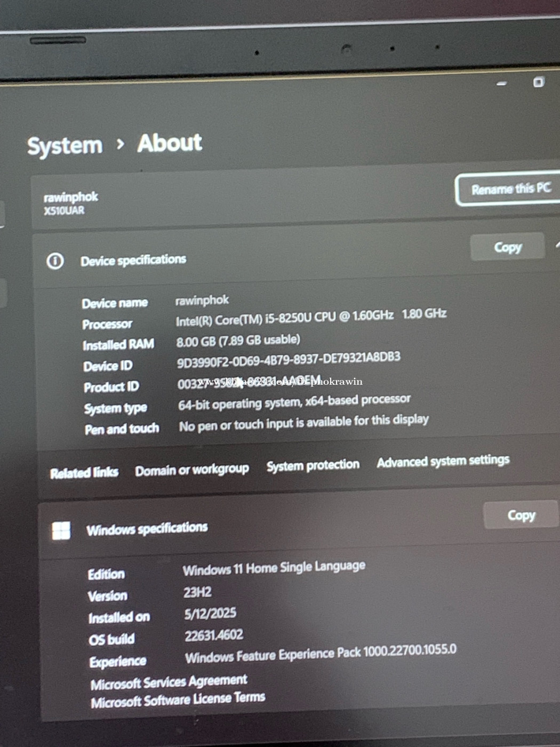The width and height of the screenshot is (560, 747).
Task: Select the Installed on date 5/12/2025
Action: click(x=210, y=614)
